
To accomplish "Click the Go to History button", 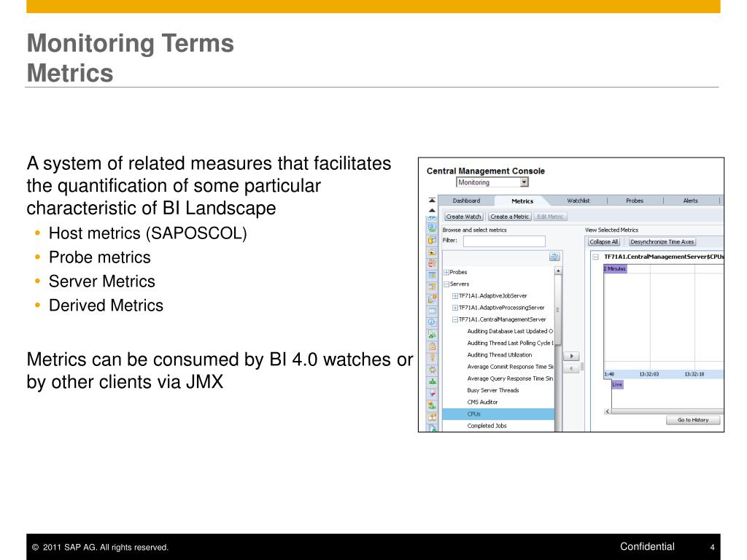I will [693, 420].
